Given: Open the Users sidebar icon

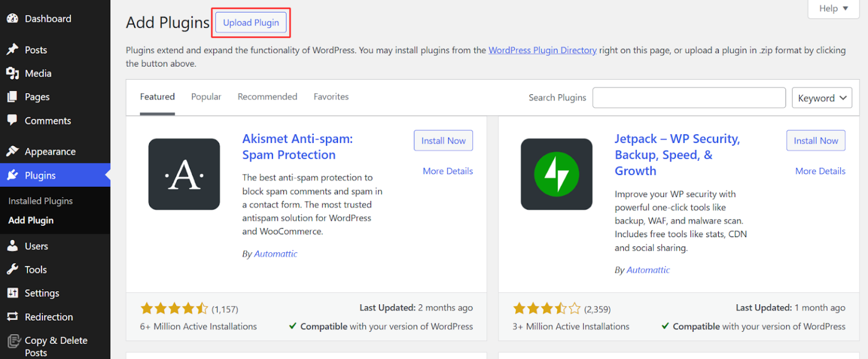Looking at the screenshot, I should point(12,246).
